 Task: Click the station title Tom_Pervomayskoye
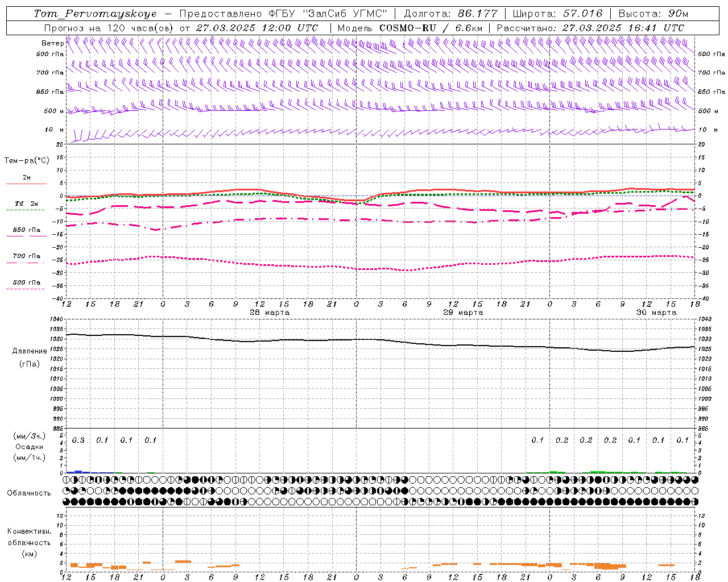(95, 14)
